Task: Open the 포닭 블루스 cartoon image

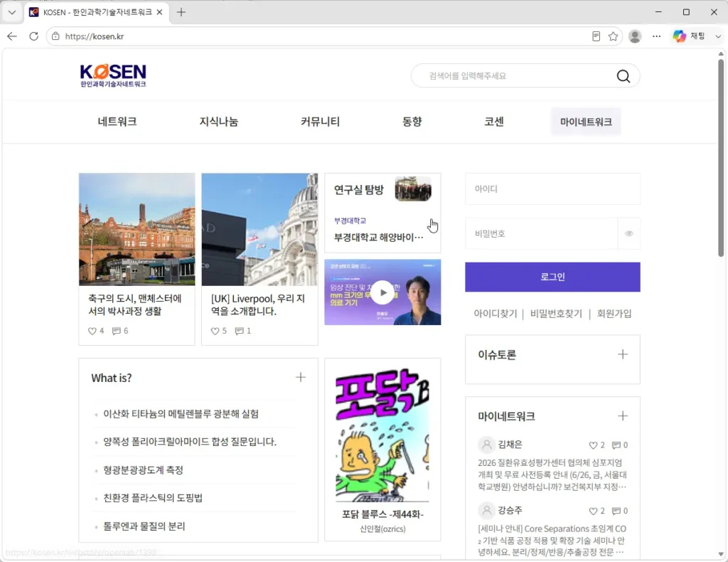Action: click(382, 435)
